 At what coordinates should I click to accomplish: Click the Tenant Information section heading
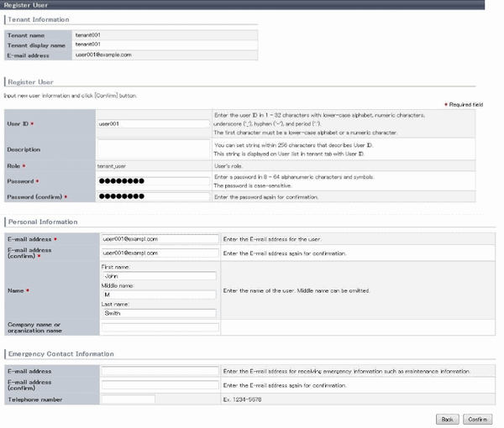(38, 19)
